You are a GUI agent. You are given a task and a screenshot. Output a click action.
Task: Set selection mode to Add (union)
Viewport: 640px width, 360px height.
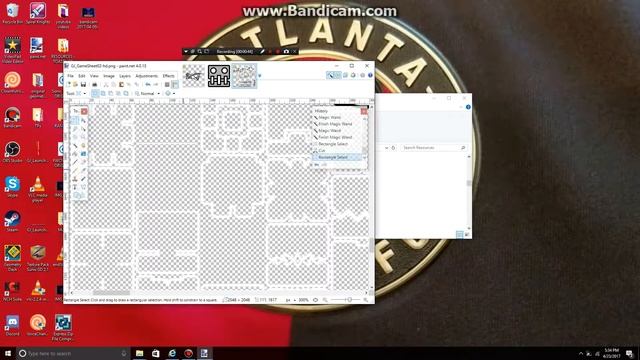(x=102, y=93)
